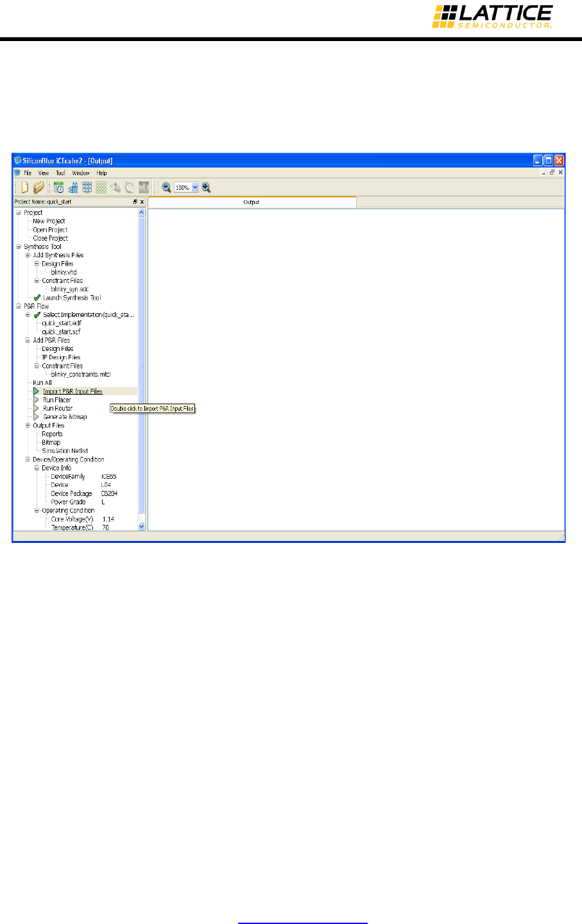Collapse the Device/Operating Condition node

click(x=28, y=459)
